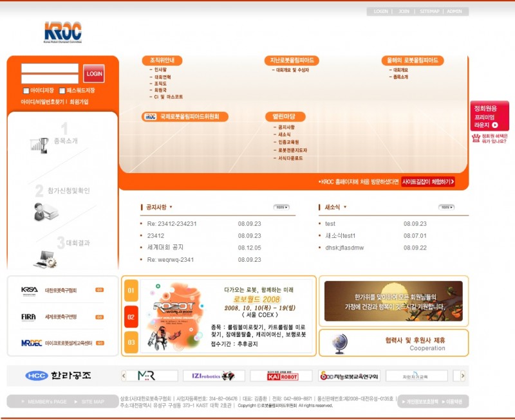Open the IZI robotics sponsor logo

[x=213, y=376]
